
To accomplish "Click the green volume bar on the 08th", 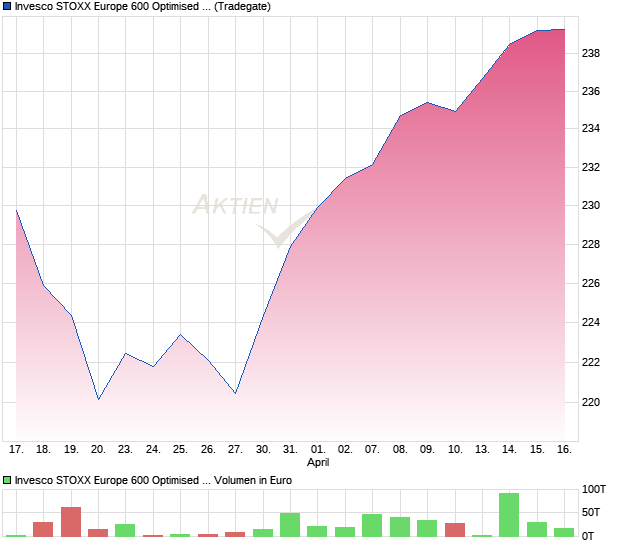I will point(400,527).
